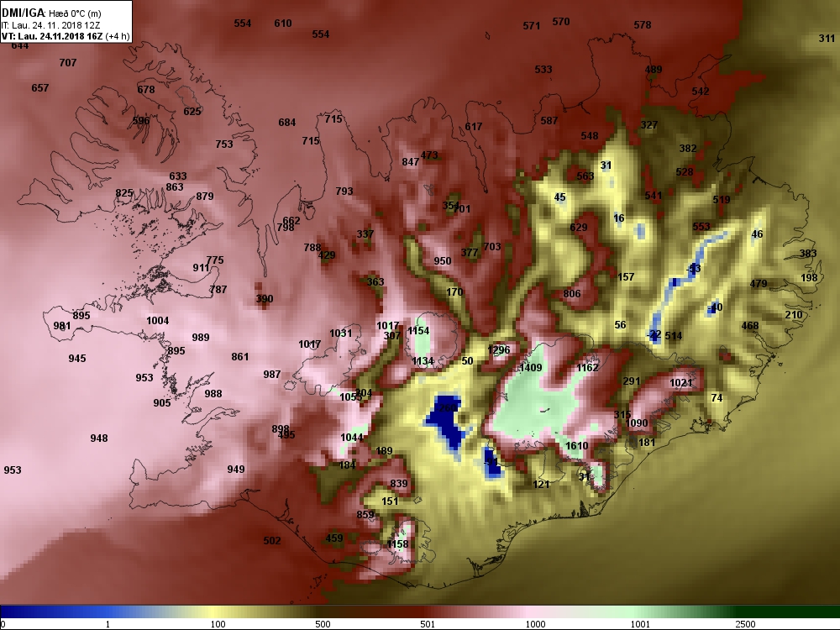Click the map value "1610"
Viewport: 840px width, 630px height.
[x=576, y=446]
